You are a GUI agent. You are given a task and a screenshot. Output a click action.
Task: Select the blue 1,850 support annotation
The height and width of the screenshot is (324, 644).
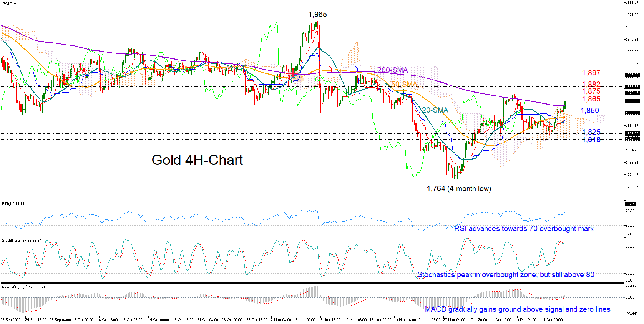pyautogui.click(x=590, y=111)
